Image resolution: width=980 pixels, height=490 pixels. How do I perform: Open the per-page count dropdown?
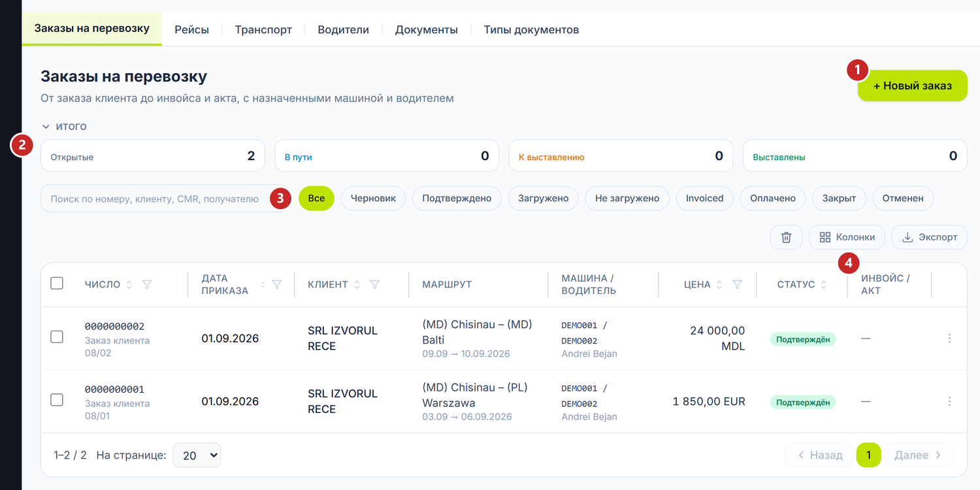point(197,455)
